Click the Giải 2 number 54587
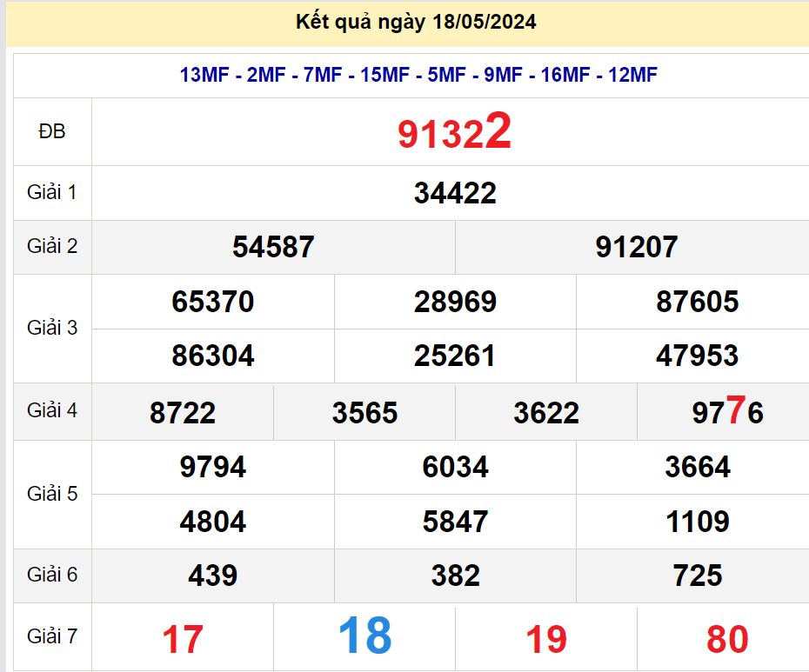Viewport: 809px width, 672px height. pyautogui.click(x=273, y=247)
